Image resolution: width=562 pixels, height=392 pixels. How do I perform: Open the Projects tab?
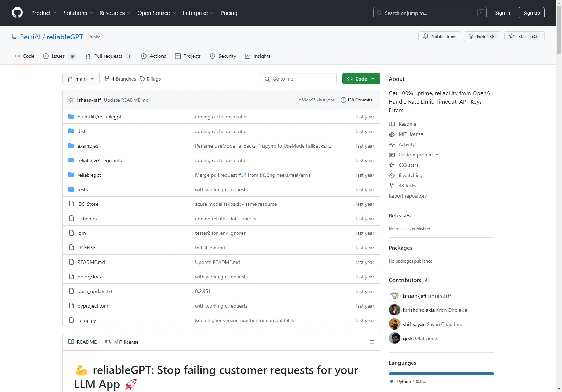(x=188, y=56)
